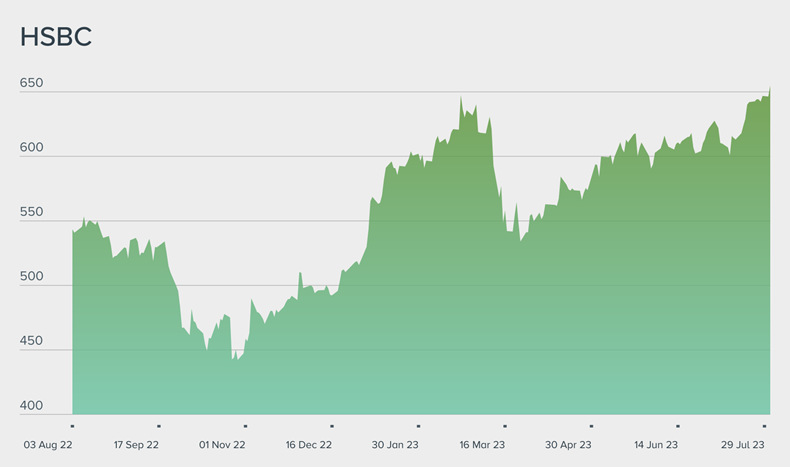The image size is (790, 467).
Task: Select the 01 Nov 22 date label
Action: click(223, 445)
